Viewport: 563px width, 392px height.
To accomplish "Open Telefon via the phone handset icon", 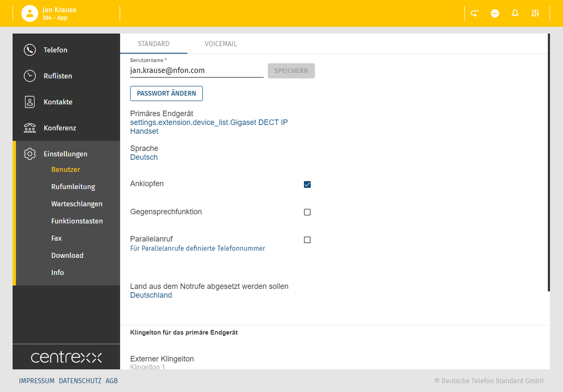I will tap(30, 50).
